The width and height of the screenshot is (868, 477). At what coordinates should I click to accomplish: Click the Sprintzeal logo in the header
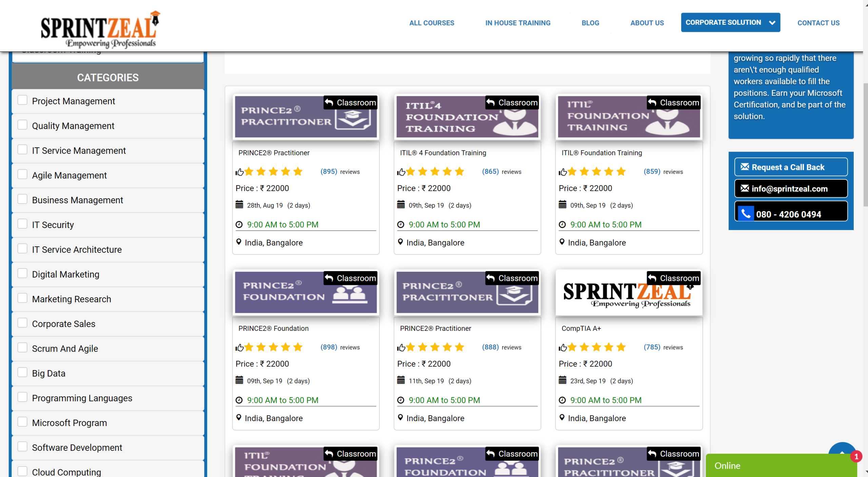tap(100, 30)
